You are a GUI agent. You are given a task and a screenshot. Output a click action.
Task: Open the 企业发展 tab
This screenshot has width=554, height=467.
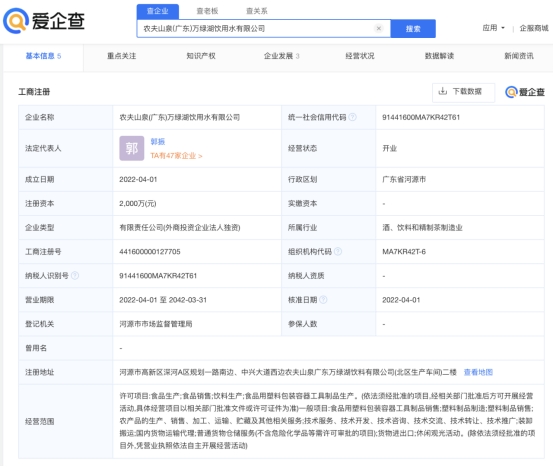click(x=282, y=56)
